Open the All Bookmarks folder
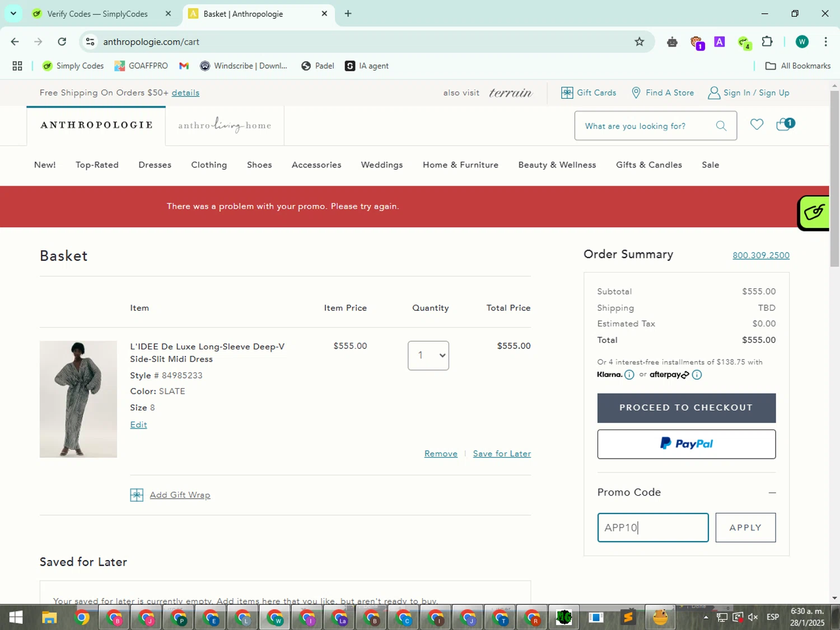Image resolution: width=840 pixels, height=630 pixels. [x=798, y=66]
